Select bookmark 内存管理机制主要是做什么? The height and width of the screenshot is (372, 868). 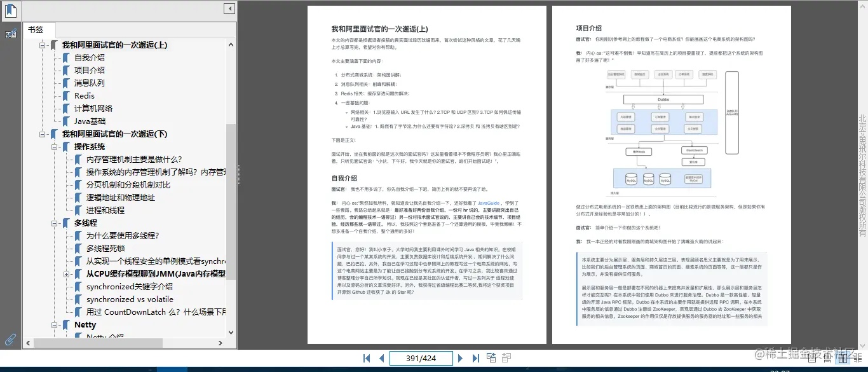pyautogui.click(x=134, y=160)
